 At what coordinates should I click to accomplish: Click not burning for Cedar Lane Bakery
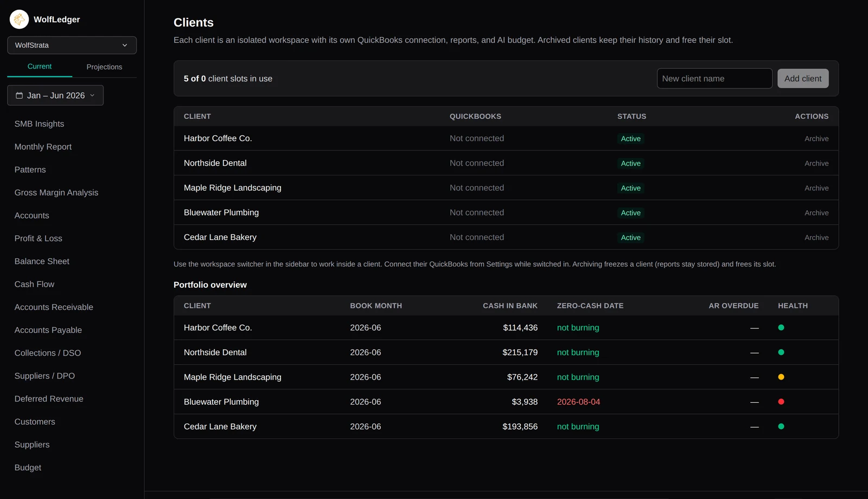tap(578, 426)
